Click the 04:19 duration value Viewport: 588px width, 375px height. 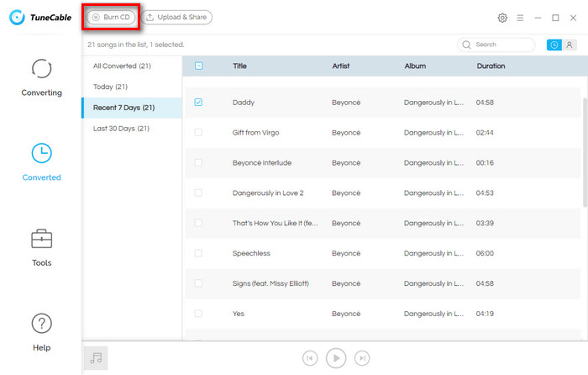tap(485, 314)
